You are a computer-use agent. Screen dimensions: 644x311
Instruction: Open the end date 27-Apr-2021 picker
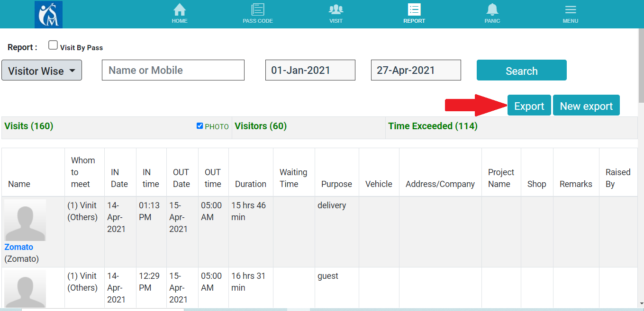[416, 70]
